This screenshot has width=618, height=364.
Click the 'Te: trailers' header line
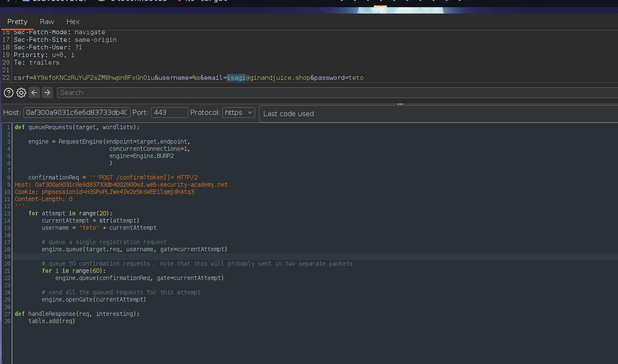[x=37, y=62]
